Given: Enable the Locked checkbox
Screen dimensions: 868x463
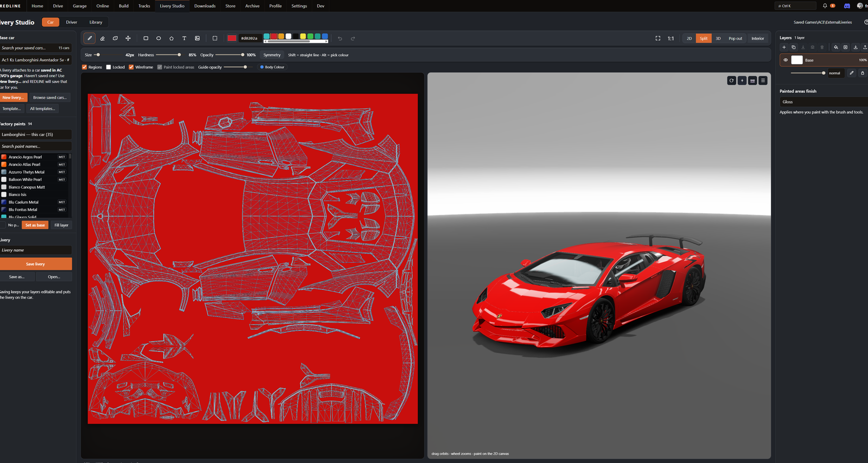Looking at the screenshot, I should (x=108, y=67).
